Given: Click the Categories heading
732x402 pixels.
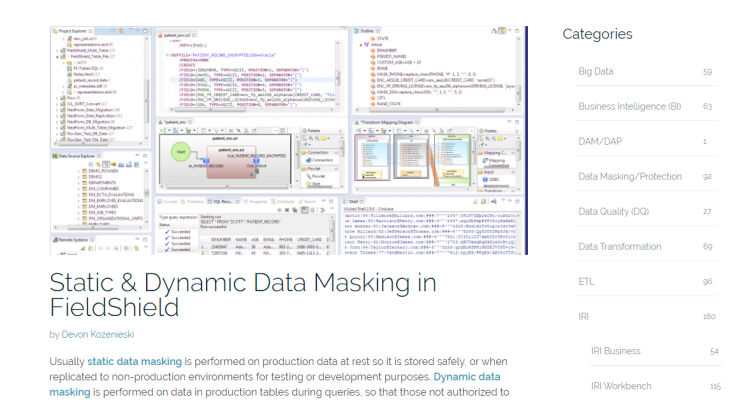Looking at the screenshot, I should pyautogui.click(x=597, y=34).
